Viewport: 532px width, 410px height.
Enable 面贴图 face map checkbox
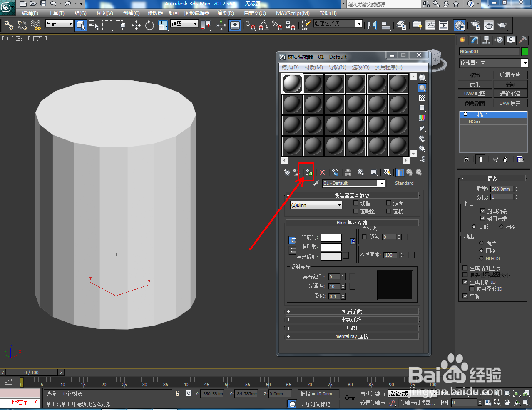tap(355, 211)
